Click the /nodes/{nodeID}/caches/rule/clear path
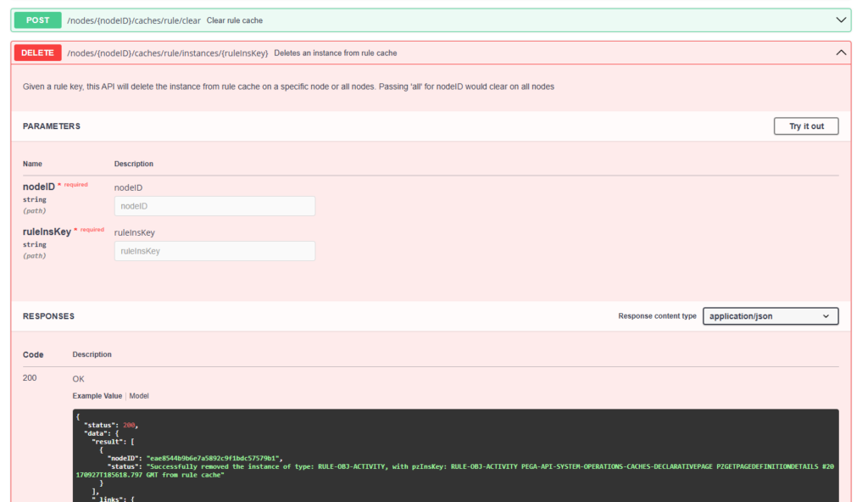This screenshot has height=502, width=868. (x=134, y=20)
